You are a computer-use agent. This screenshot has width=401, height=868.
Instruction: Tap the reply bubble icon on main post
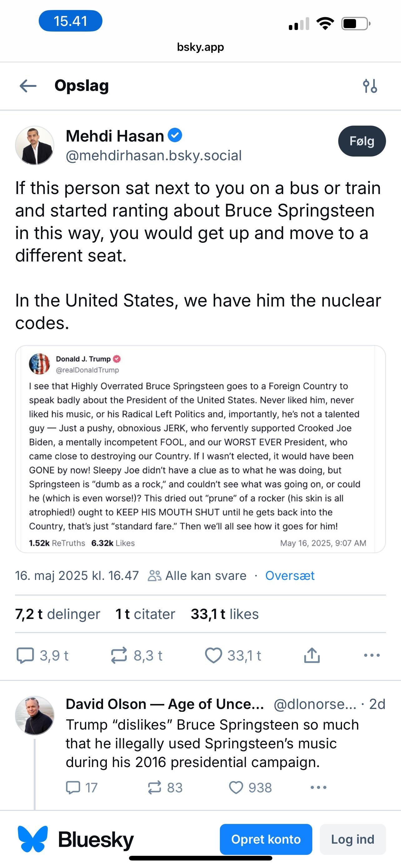point(25,656)
